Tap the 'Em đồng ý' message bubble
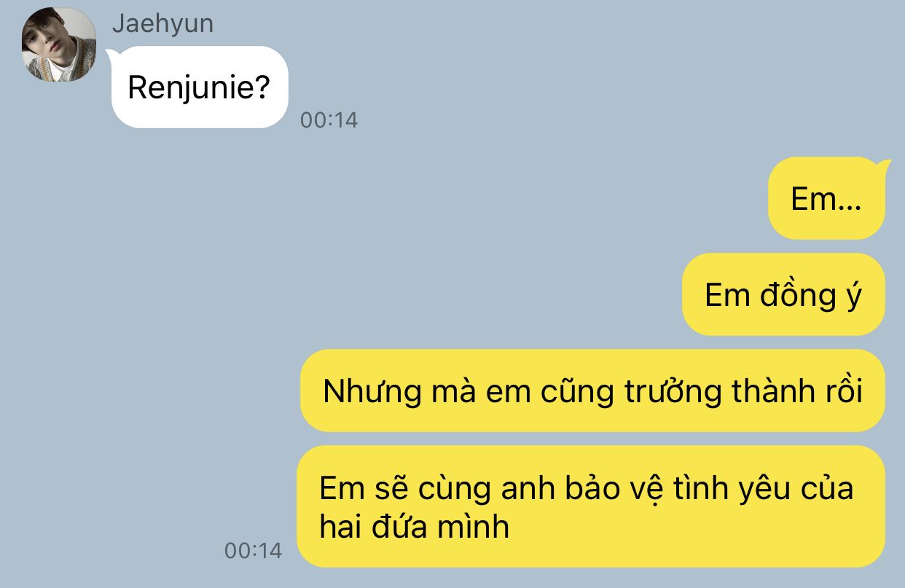Viewport: 905px width, 588px height. pyautogui.click(x=783, y=294)
